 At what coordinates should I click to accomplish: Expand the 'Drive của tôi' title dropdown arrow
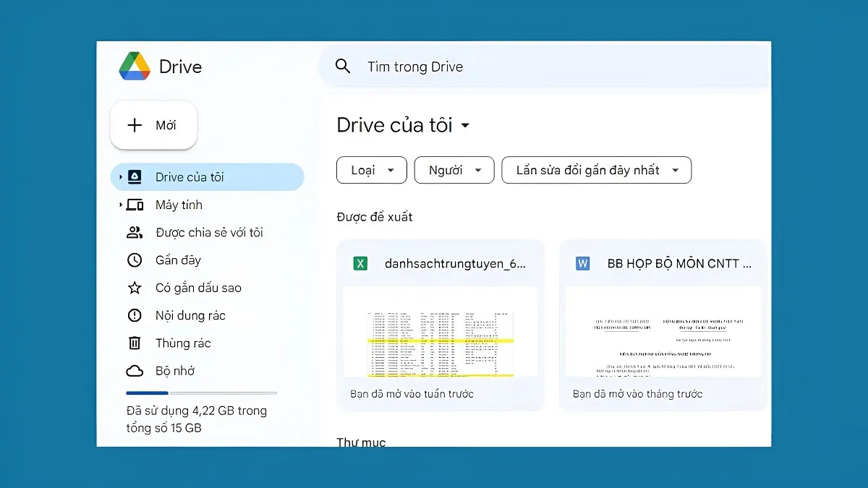pos(467,125)
